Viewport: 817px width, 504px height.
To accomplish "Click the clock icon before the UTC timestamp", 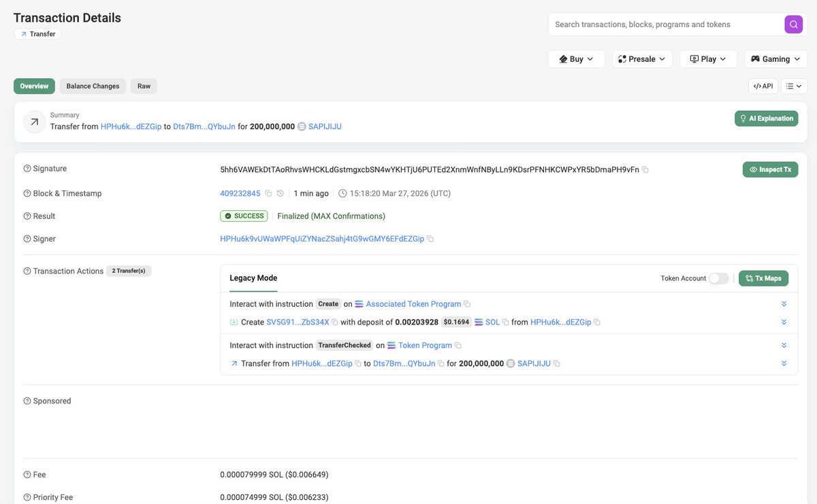I will [342, 193].
